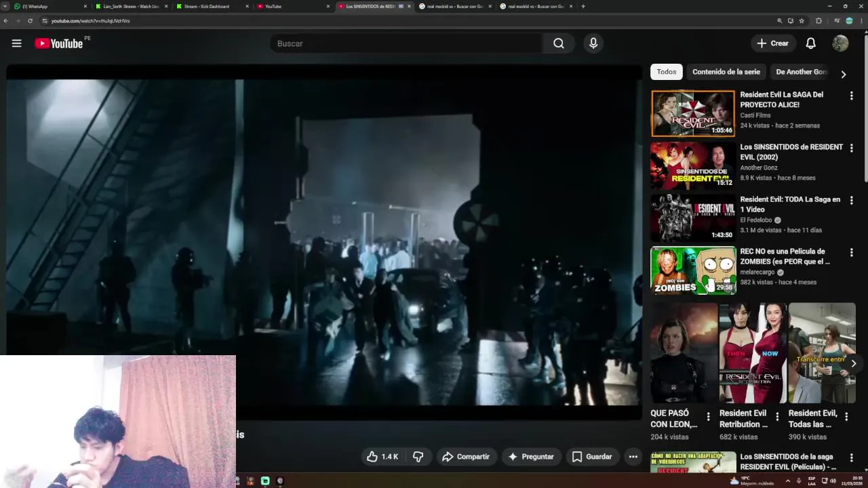Open the REC zombies 29:58 thumbnail
The width and height of the screenshot is (868, 488).
point(692,270)
